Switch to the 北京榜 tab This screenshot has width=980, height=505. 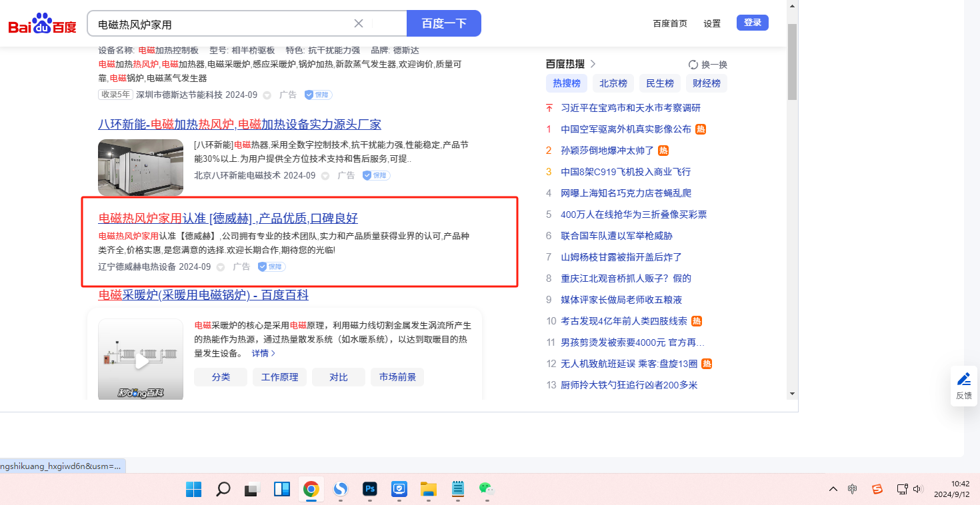(613, 83)
